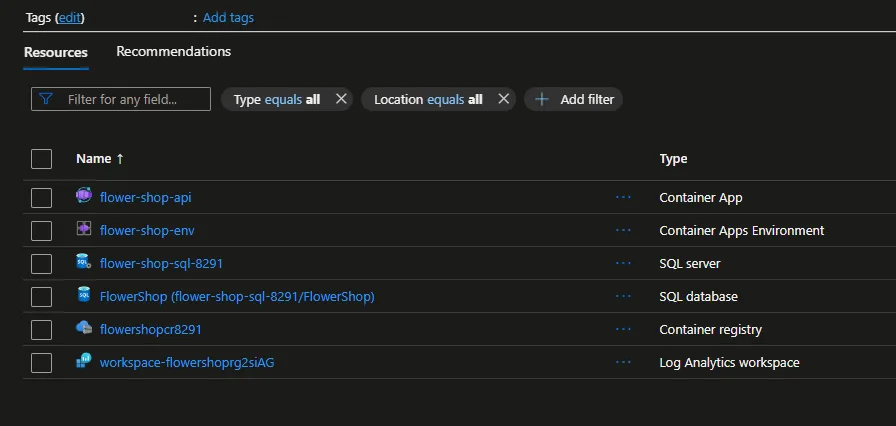Viewport: 896px width, 426px height.
Task: Click the Log Analytics workspace icon
Action: click(x=84, y=362)
